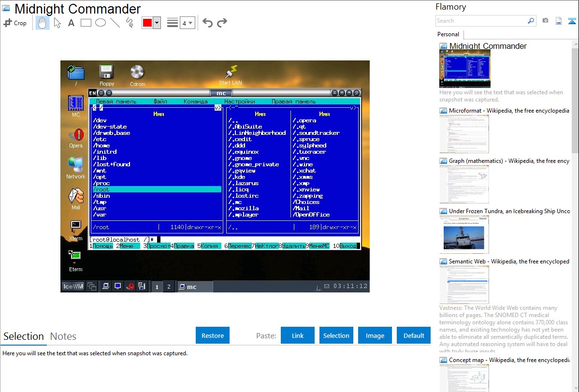The height and width of the screenshot is (392, 579).
Task: Click the new page document icon
Action: tap(559, 21)
